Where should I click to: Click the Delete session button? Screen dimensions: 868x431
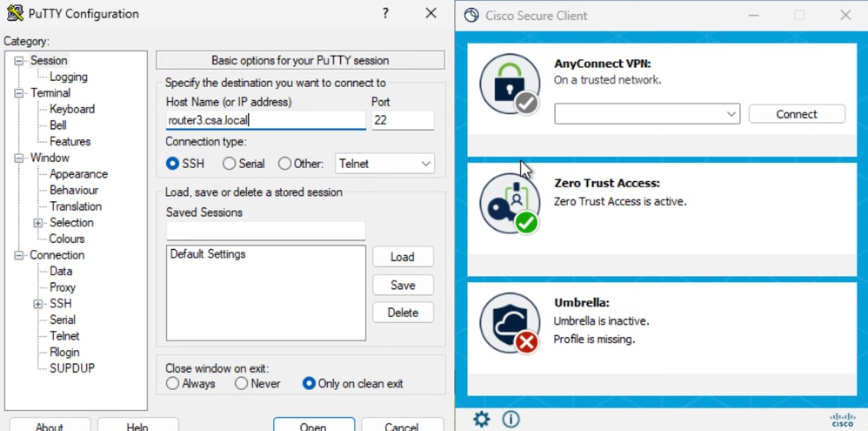coord(403,313)
